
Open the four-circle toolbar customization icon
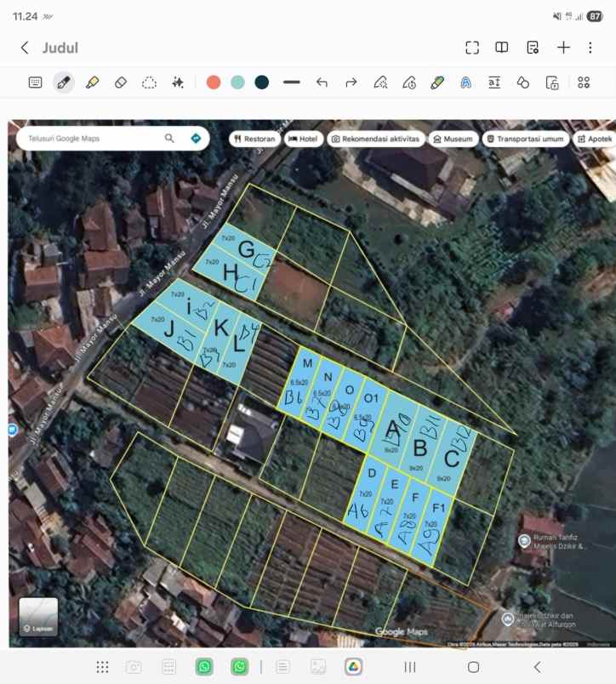[584, 83]
